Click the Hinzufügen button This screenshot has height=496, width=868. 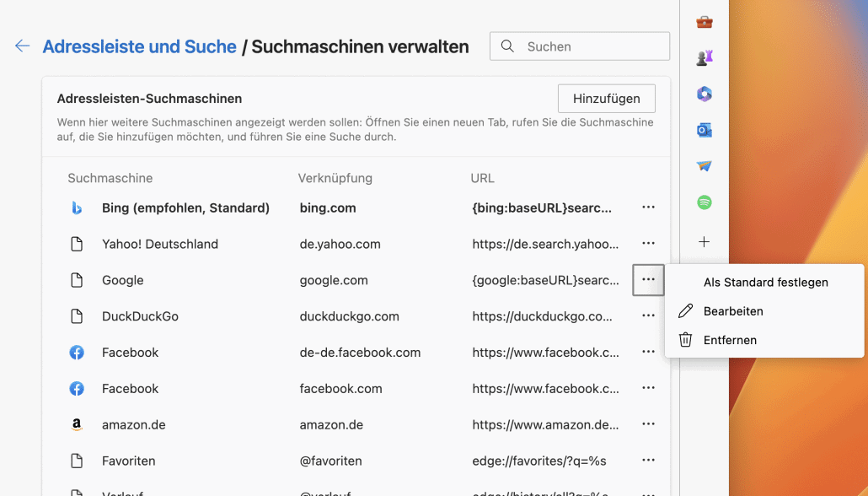click(x=606, y=99)
